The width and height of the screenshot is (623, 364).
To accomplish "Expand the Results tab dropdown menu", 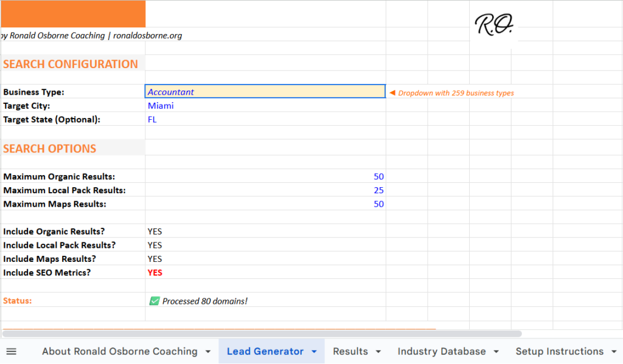I will (x=377, y=351).
